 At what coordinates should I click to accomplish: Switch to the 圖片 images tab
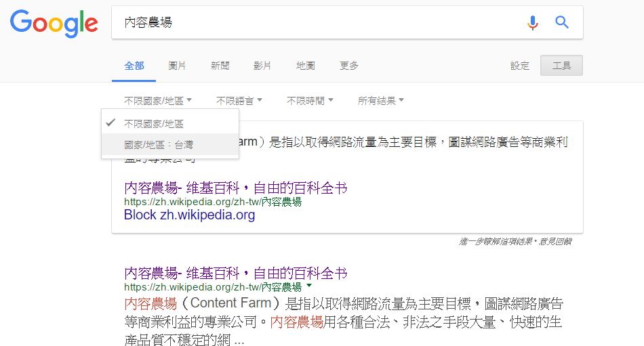pos(177,66)
